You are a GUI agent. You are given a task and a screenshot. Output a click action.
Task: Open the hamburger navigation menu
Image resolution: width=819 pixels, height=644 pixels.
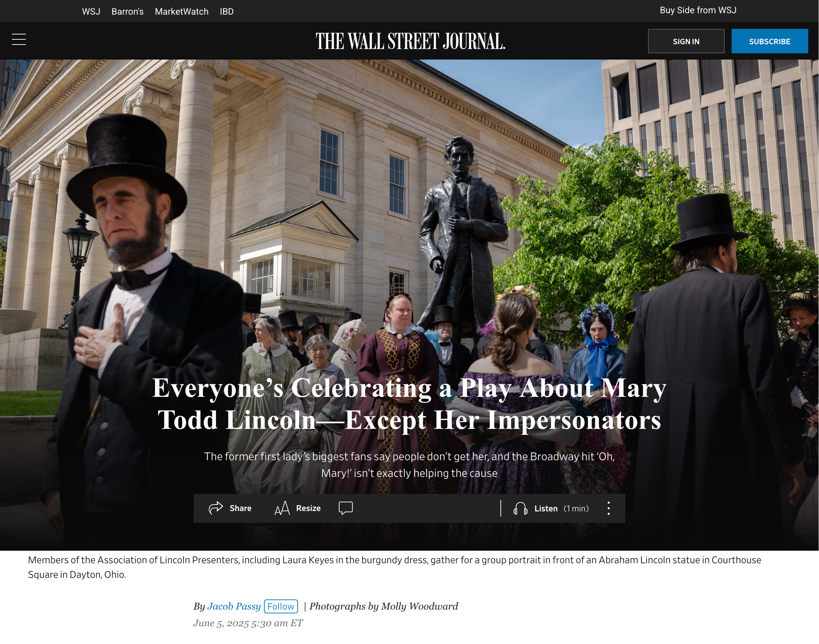click(x=19, y=39)
